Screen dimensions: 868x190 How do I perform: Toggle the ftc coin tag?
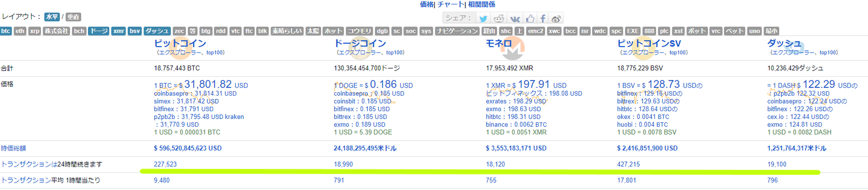pyautogui.click(x=249, y=31)
